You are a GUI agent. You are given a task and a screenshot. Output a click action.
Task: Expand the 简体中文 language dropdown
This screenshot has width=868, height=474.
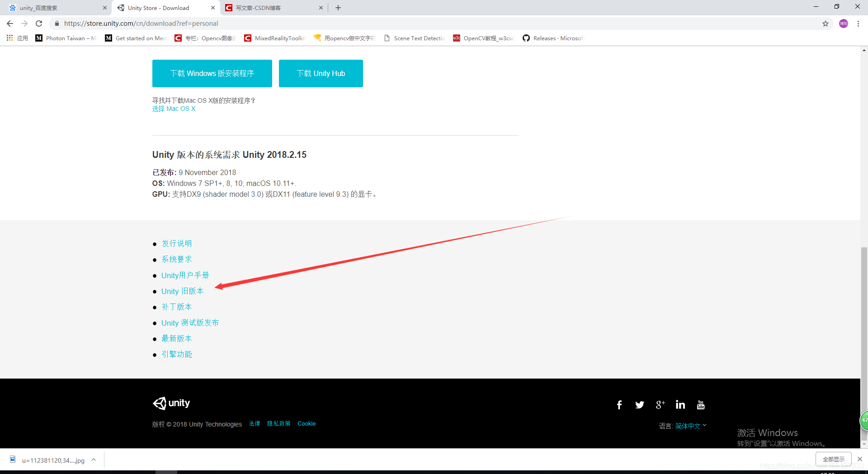click(x=691, y=426)
